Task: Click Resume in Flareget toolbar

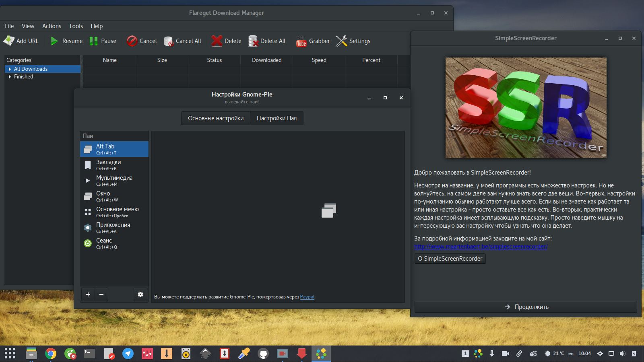Action: point(66,41)
